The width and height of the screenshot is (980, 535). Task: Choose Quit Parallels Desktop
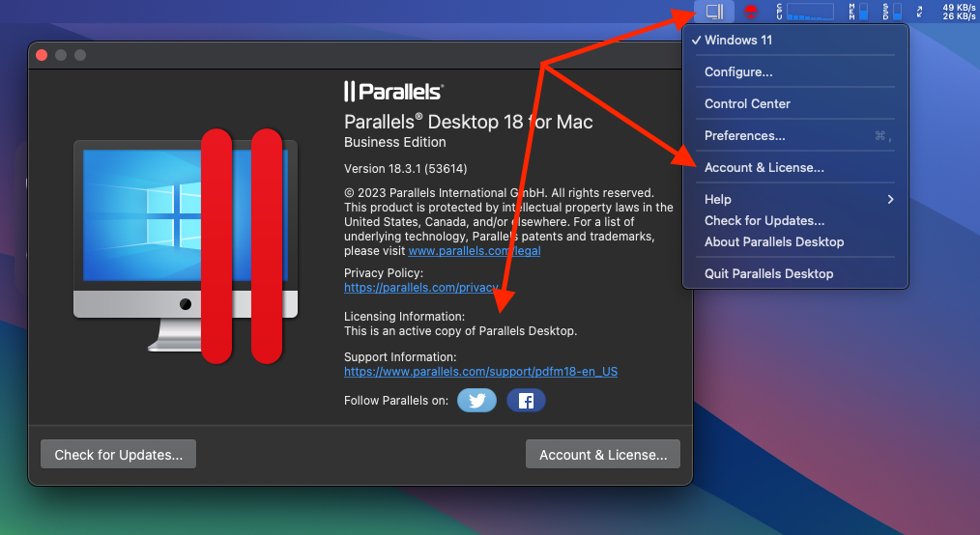click(x=768, y=274)
